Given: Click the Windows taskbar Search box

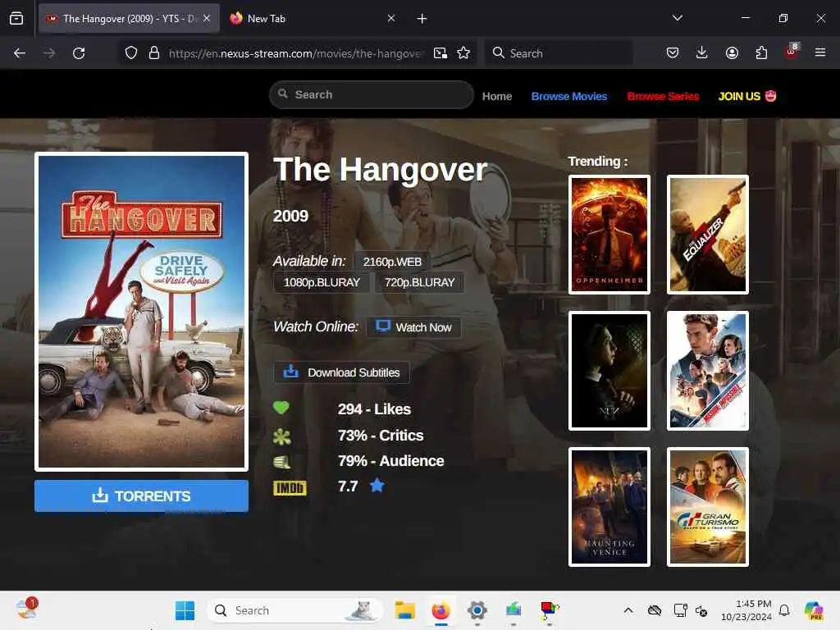Looking at the screenshot, I should click(294, 610).
